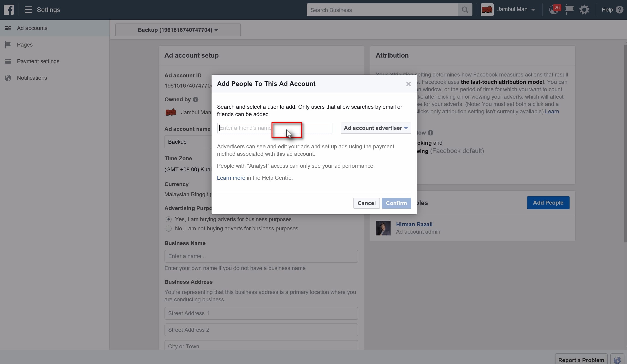Click the last-touch attribution model bold text
The width and height of the screenshot is (627, 364).
(502, 82)
